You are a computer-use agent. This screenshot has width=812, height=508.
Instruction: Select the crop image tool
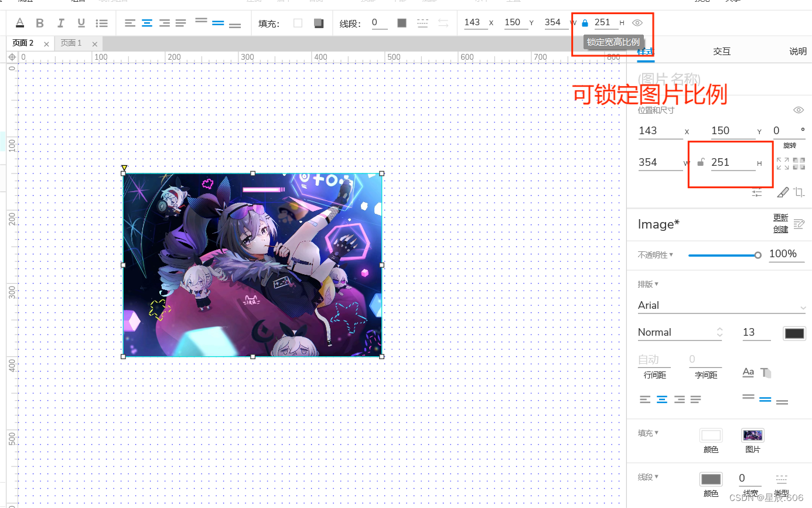[x=799, y=192]
